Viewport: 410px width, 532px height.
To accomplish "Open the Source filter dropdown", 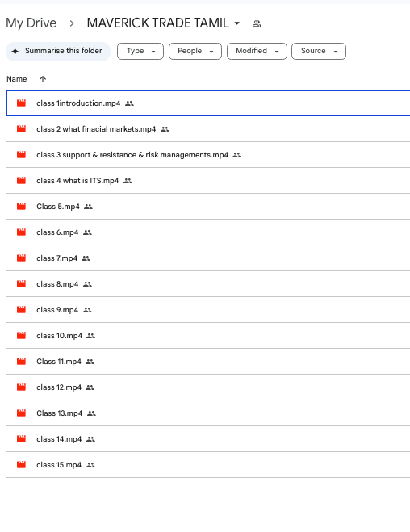I will (319, 51).
